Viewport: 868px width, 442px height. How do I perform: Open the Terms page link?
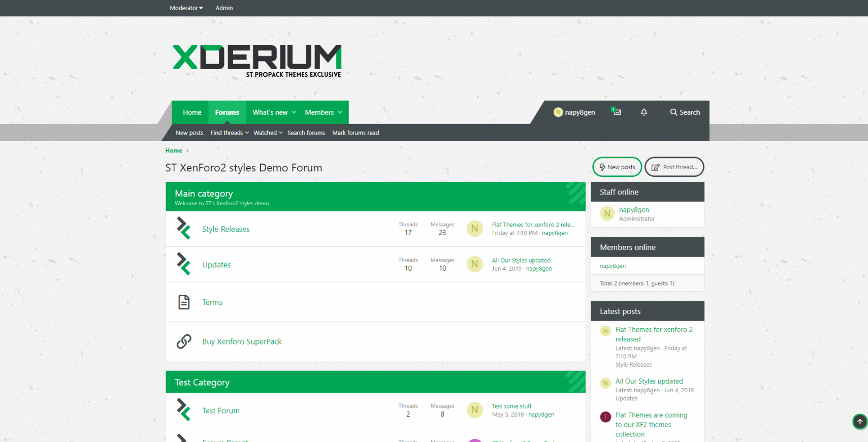(x=212, y=302)
